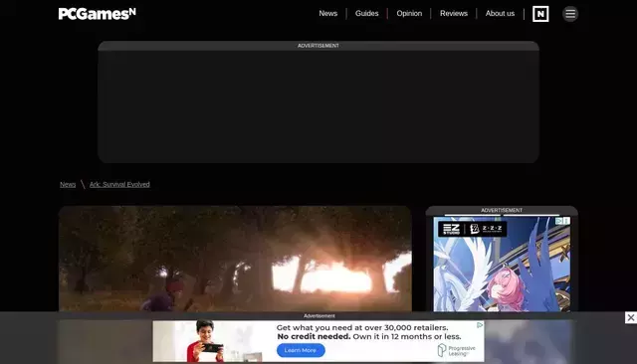
Task: Click the boy with phone ad image
Action: 207,341
